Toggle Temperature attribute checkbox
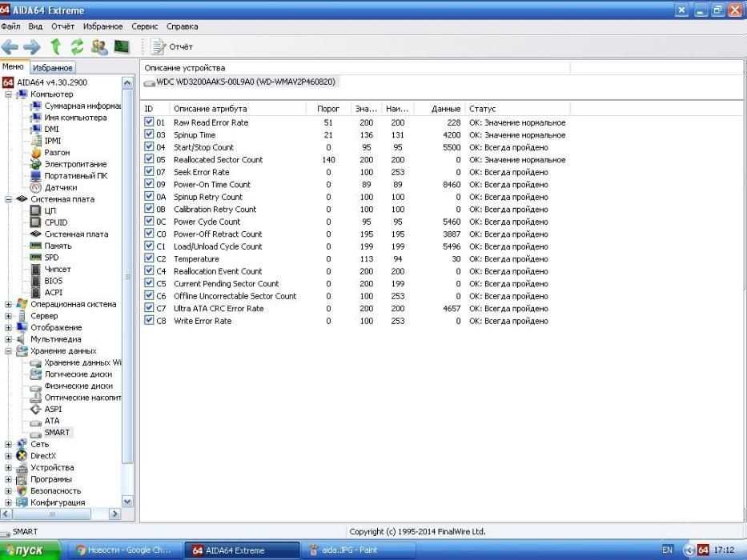This screenshot has width=747, height=560. pyautogui.click(x=149, y=258)
